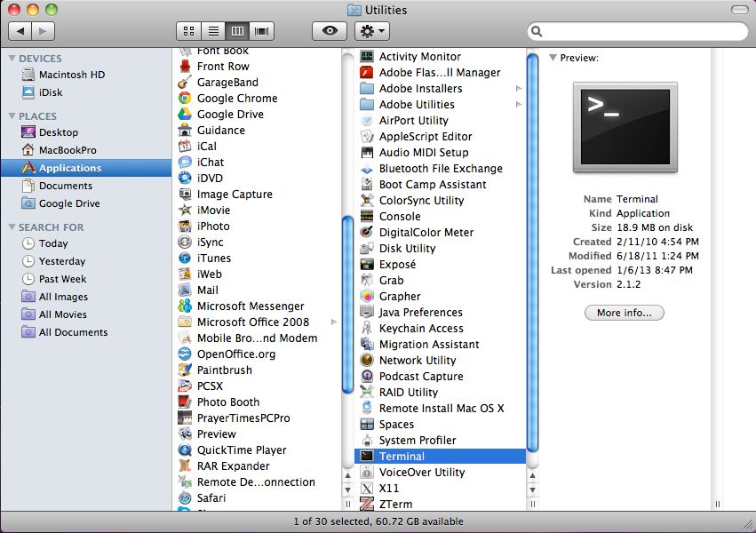Go forward in folder history
This screenshot has height=533, width=756.
point(44,31)
